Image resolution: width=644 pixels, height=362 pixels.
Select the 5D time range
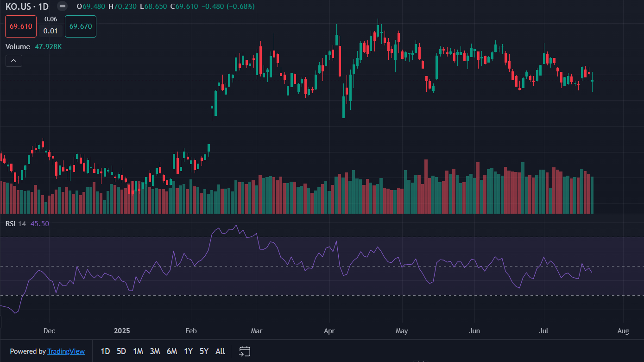point(121,351)
